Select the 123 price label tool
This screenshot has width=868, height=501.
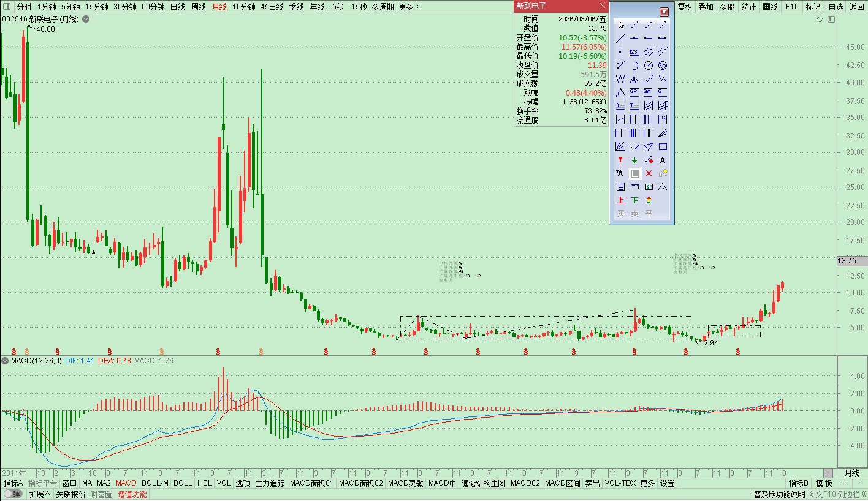(634, 51)
